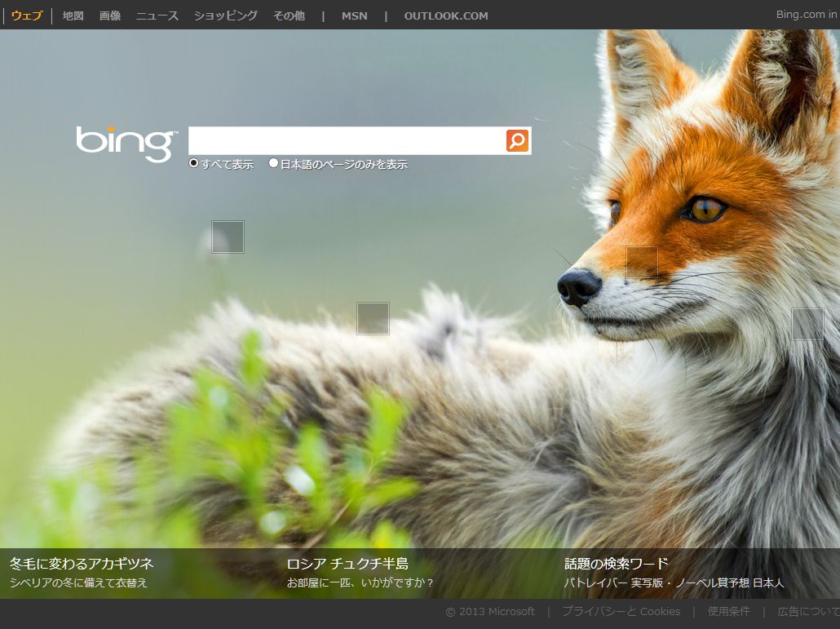
Task: Select 日本語のページのみを表示 radio button
Action: click(x=273, y=163)
